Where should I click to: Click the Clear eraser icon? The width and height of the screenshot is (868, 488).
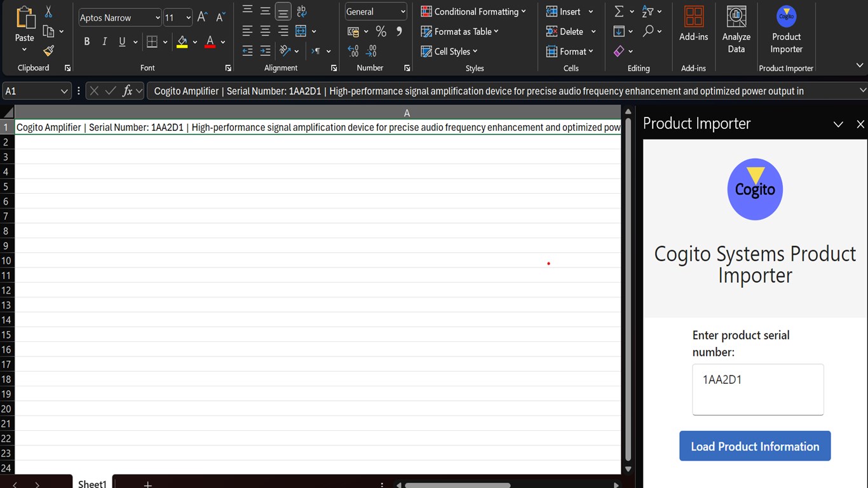(x=619, y=51)
